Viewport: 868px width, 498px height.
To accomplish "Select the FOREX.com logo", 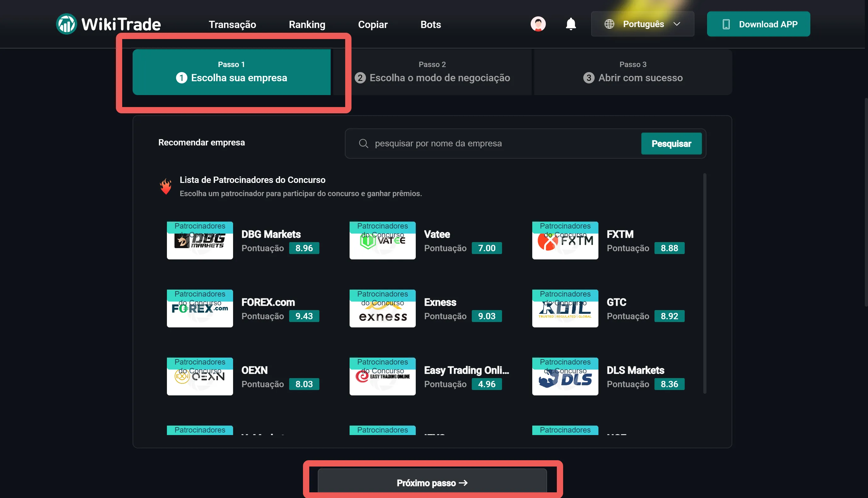I will 200,308.
